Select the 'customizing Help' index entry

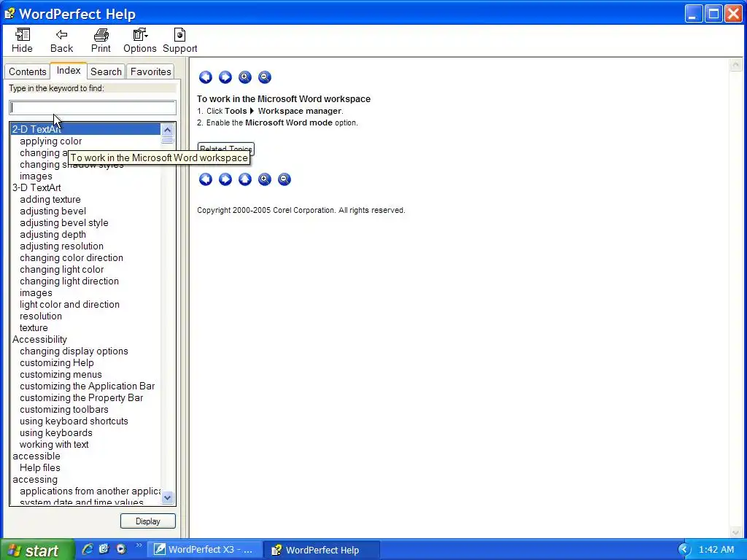click(57, 363)
